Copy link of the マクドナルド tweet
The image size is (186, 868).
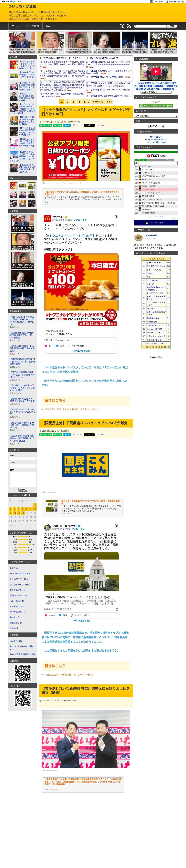77,346
